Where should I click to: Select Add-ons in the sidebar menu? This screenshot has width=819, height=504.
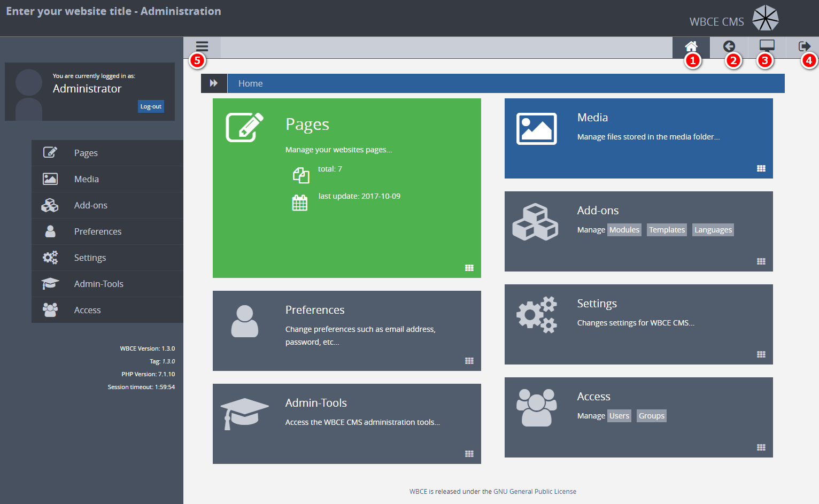pyautogui.click(x=107, y=205)
